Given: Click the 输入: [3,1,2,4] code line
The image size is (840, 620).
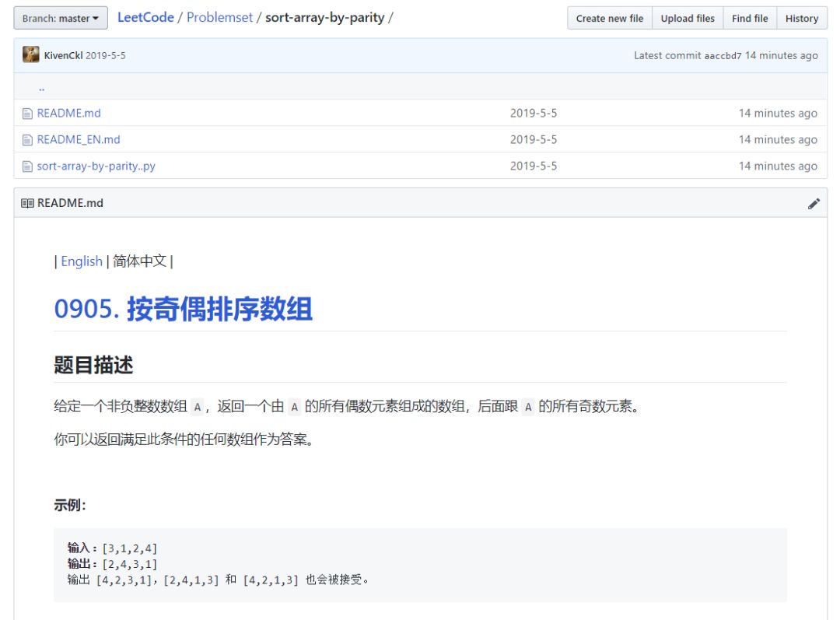Looking at the screenshot, I should [x=113, y=548].
